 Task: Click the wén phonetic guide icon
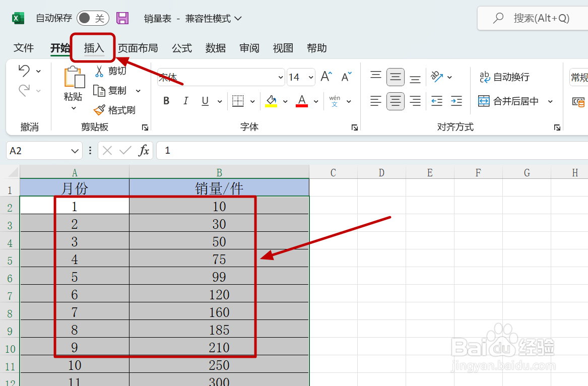[335, 101]
